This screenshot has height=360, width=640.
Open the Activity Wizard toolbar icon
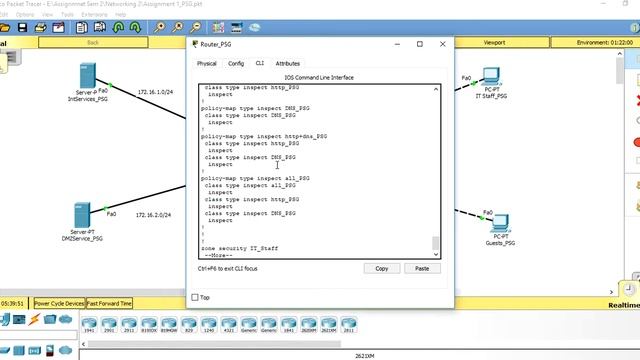click(58, 28)
